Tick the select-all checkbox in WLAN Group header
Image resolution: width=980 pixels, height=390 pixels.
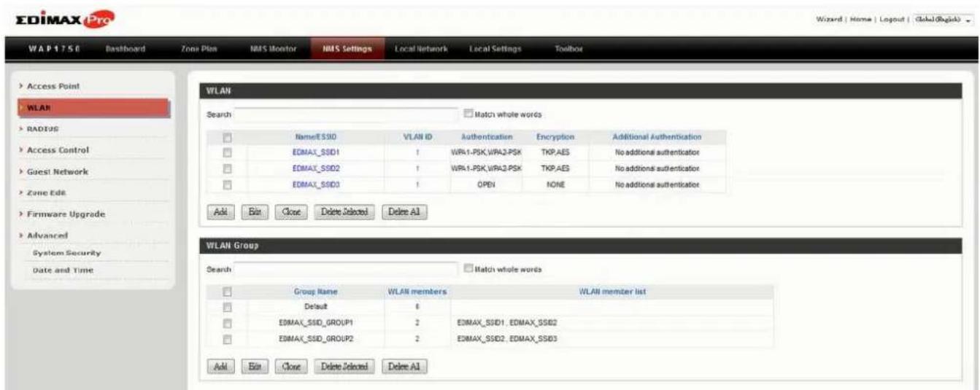[x=228, y=292]
